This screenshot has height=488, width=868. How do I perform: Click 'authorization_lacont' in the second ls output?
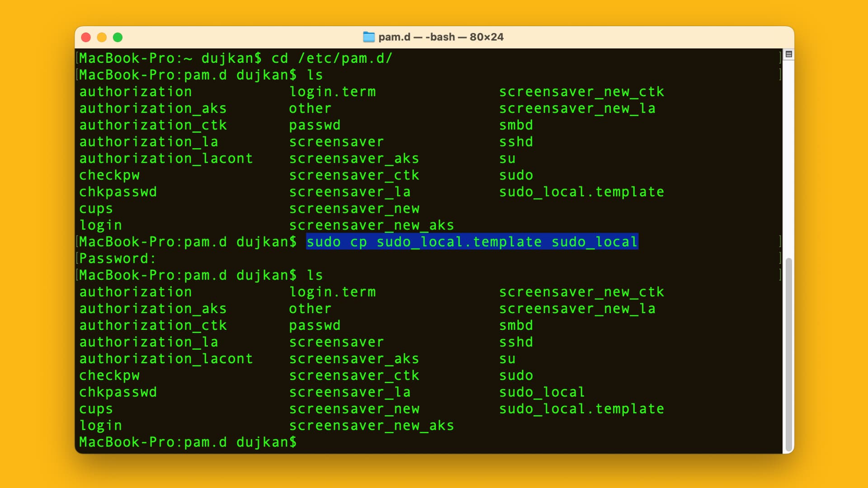166,359
